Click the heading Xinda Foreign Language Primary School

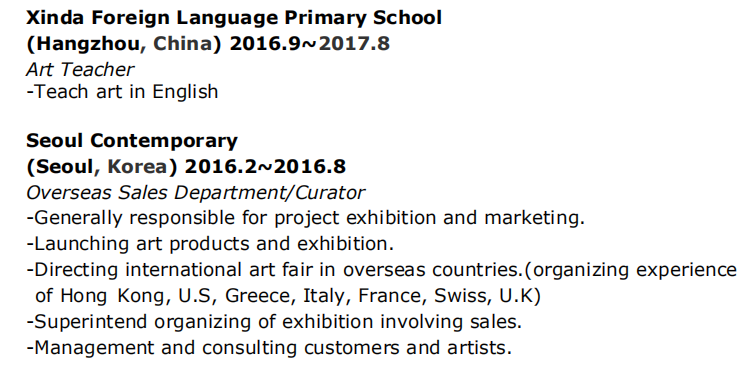pos(234,18)
